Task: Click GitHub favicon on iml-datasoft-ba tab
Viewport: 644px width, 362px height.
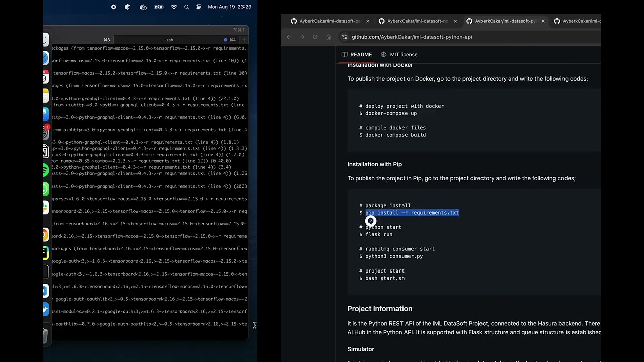Action: 294,21
